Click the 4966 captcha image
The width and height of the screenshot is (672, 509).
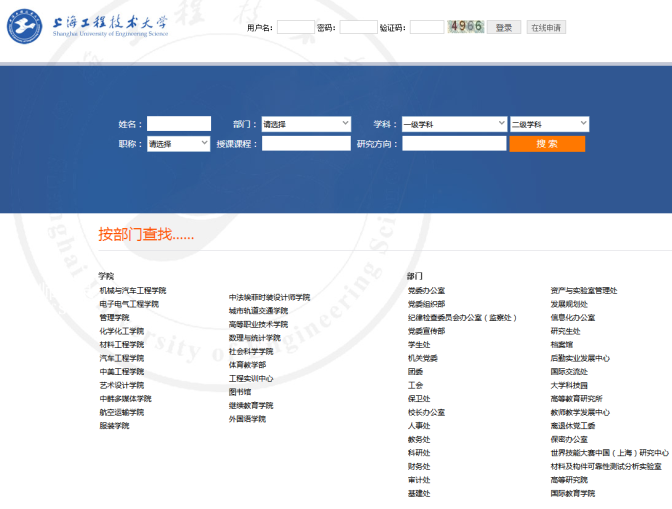[x=465, y=27]
